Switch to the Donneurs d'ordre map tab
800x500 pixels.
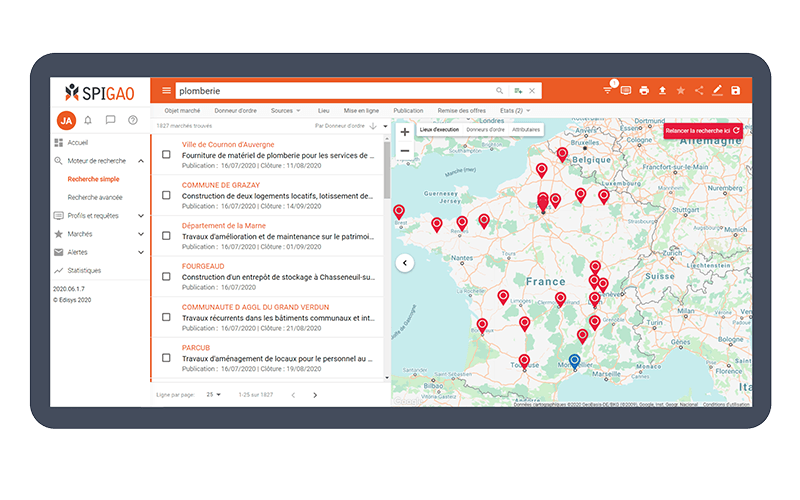(485, 130)
